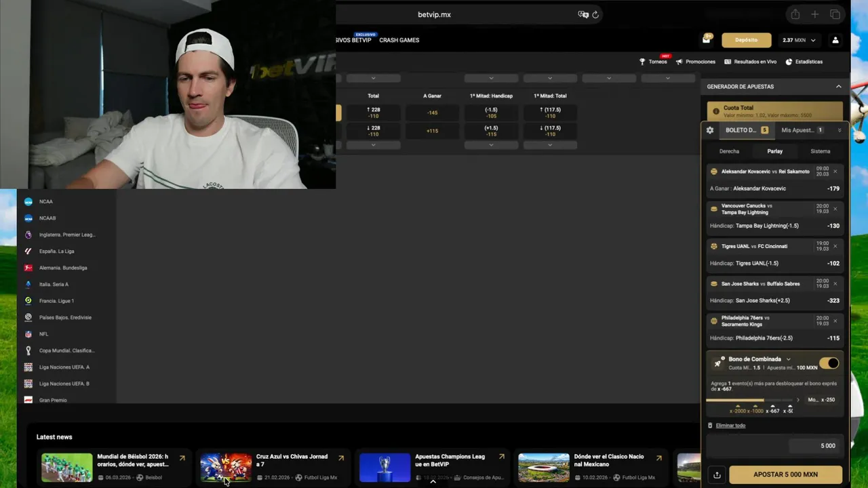Viewport: 868px width, 488px height.
Task: Expand dropdown above 1ª Mitad: Total
Action: pos(550,79)
